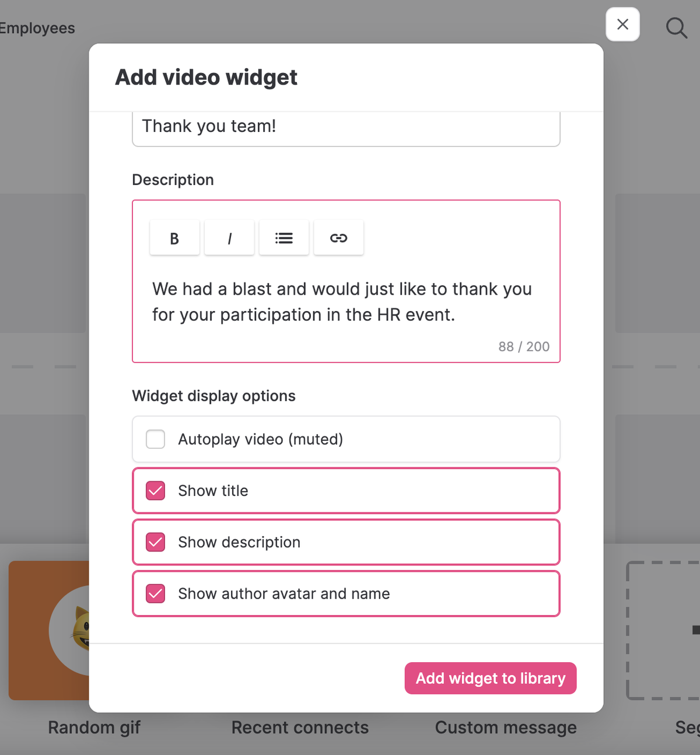700x755 pixels.
Task: Click the title field containing Thank you team!
Action: pyautogui.click(x=346, y=127)
